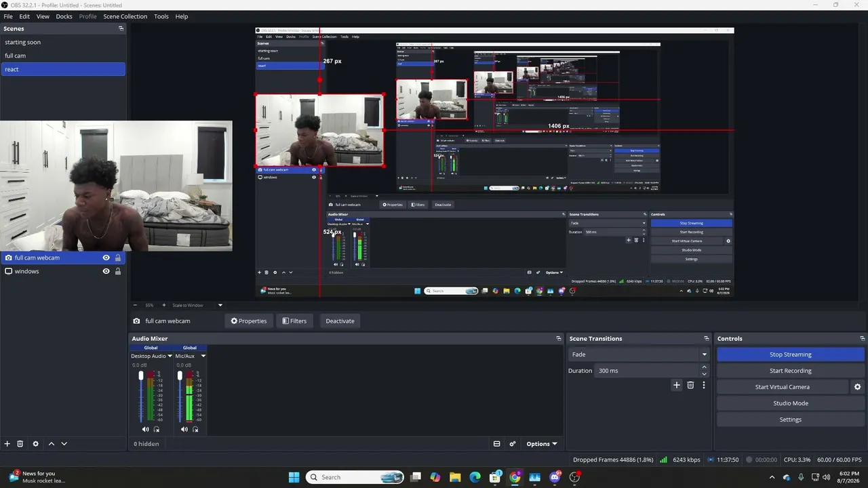Click the Deactivate button
Image resolution: width=868 pixels, height=488 pixels.
[x=340, y=321]
